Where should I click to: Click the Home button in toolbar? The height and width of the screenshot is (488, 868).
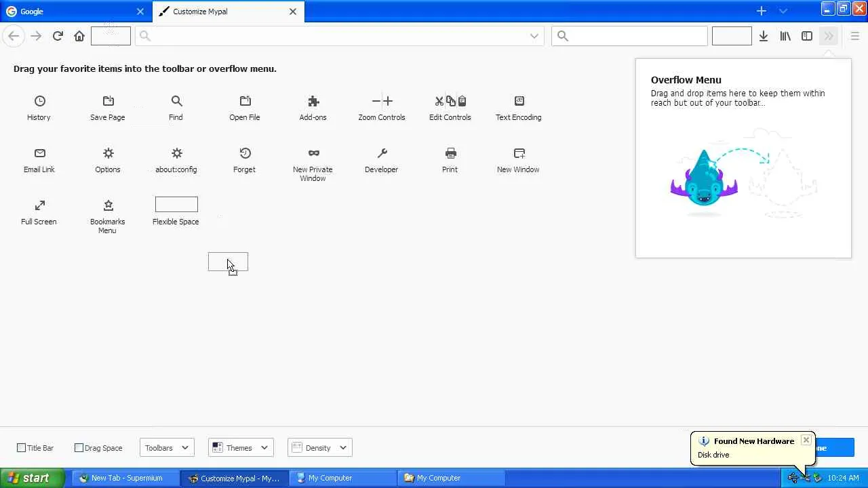pyautogui.click(x=79, y=36)
